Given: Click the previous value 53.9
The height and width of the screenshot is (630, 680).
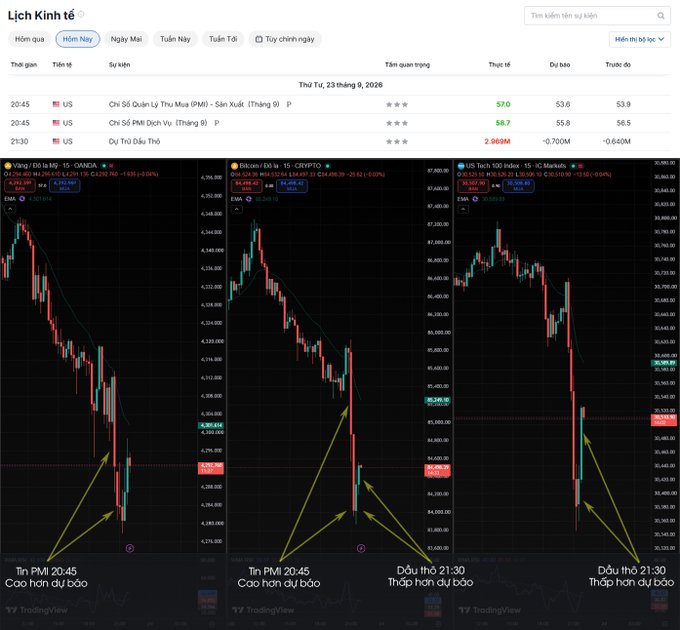Looking at the screenshot, I should point(623,104).
